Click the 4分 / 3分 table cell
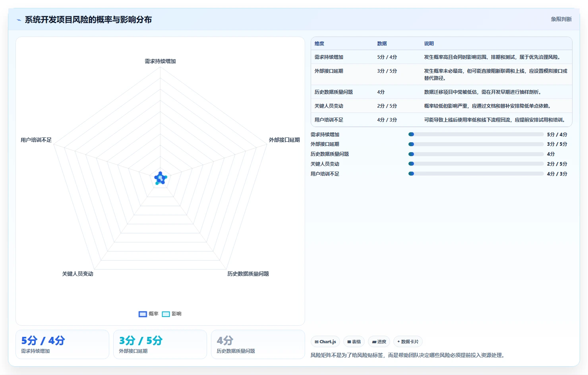Viewport: 588px width, 375px height. [x=387, y=120]
